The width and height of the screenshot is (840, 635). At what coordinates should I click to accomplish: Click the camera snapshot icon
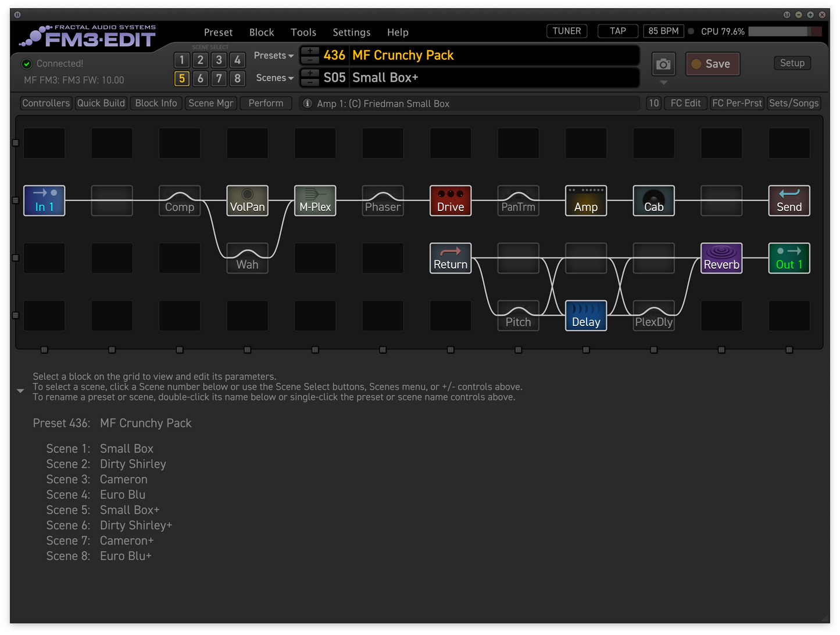663,64
